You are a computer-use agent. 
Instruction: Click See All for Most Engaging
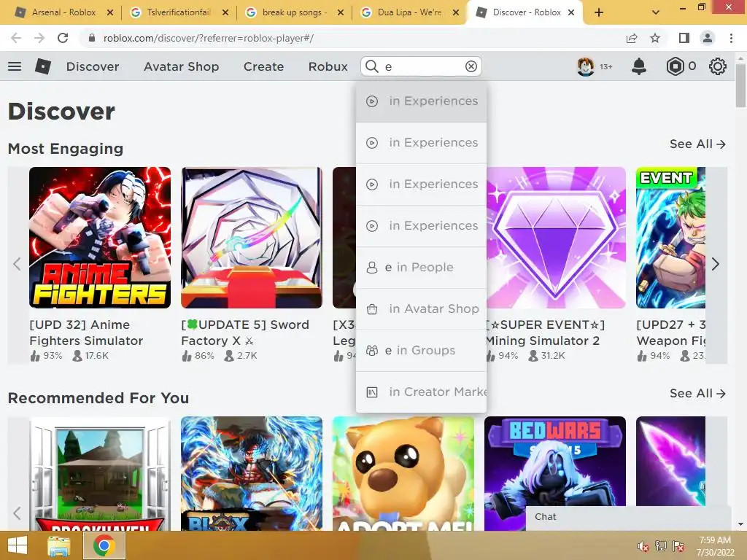697,144
